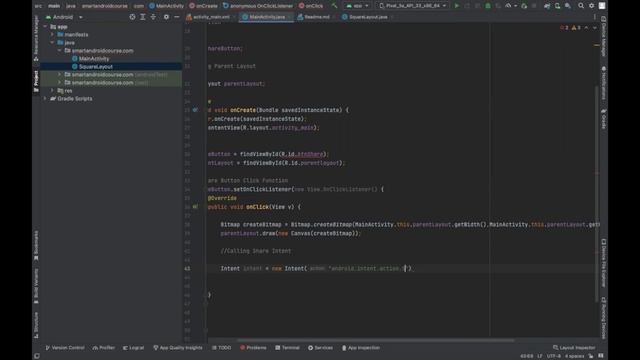
Task: Open editor tabs more options menu
Action: tap(594, 17)
